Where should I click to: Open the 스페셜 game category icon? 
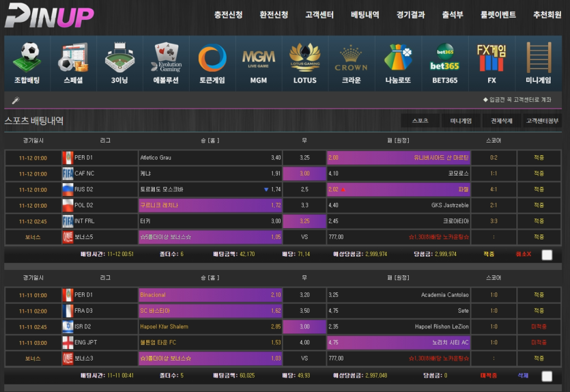click(73, 57)
